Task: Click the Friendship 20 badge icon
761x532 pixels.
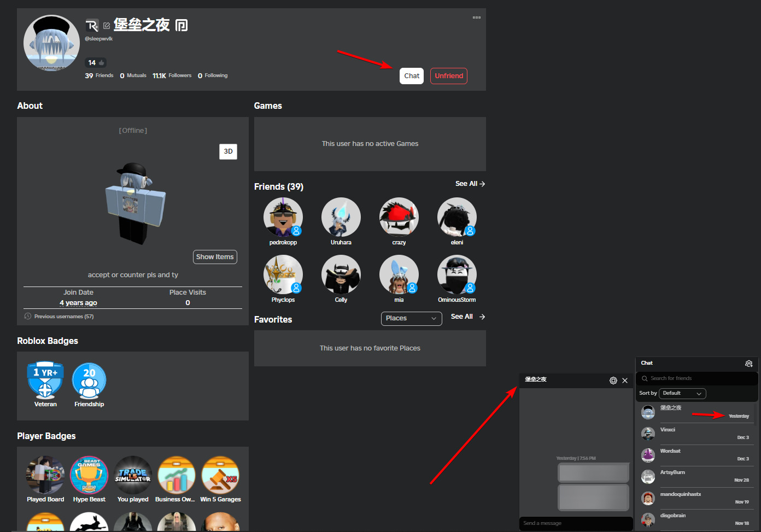Action: (x=89, y=379)
